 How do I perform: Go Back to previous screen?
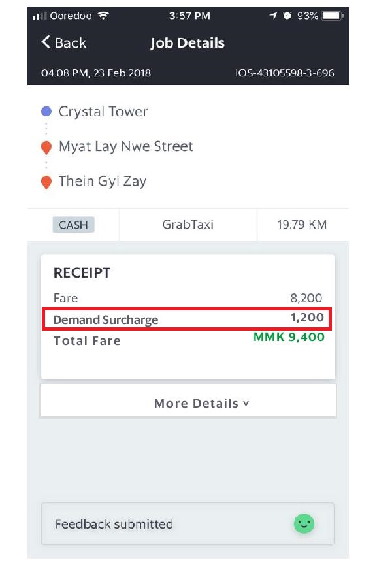coord(64,42)
